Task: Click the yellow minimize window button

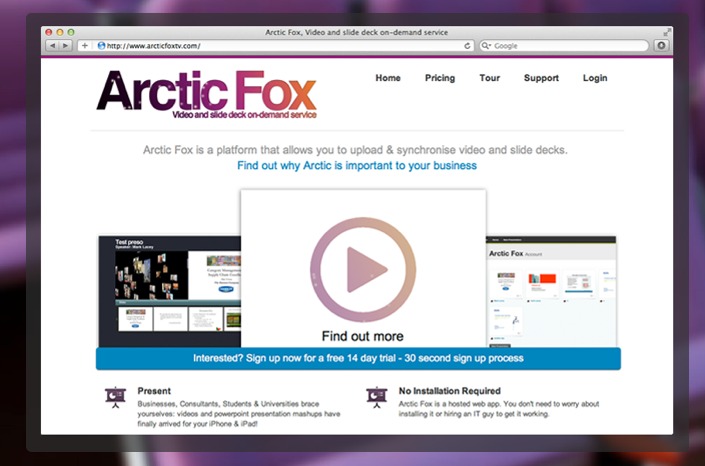Action: coord(60,32)
